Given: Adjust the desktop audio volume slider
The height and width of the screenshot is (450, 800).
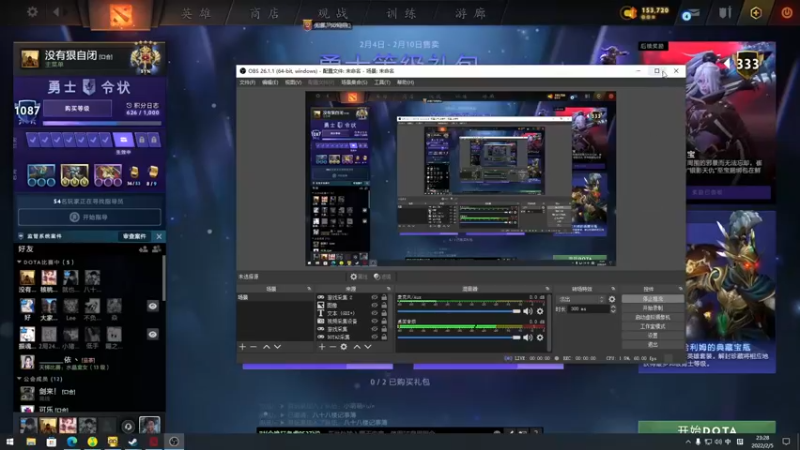Looking at the screenshot, I should [x=459, y=337].
